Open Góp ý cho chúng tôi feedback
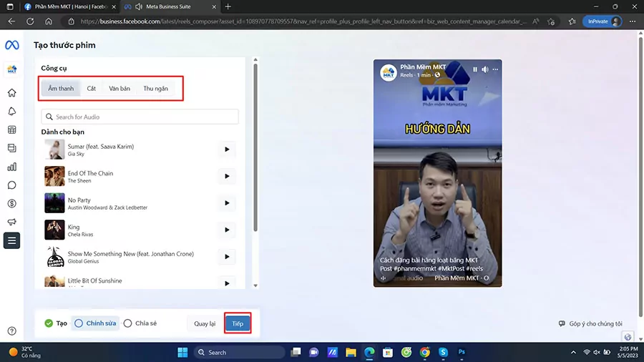This screenshot has width=644, height=362. (590, 324)
